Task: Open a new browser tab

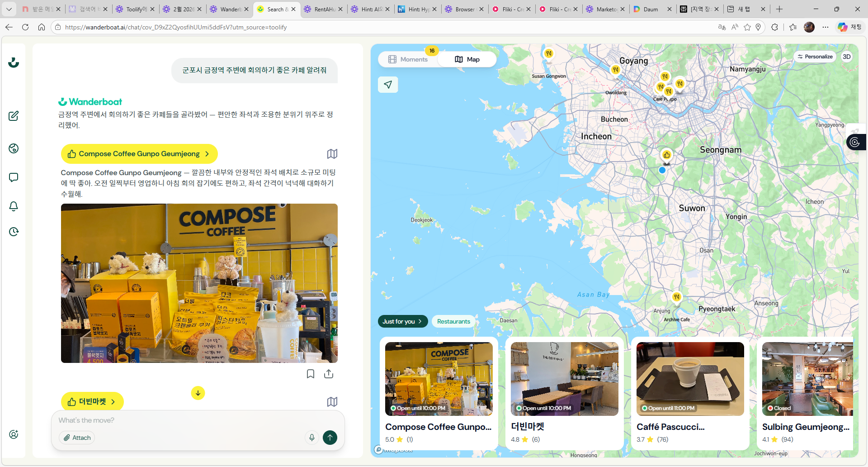Action: tap(779, 9)
